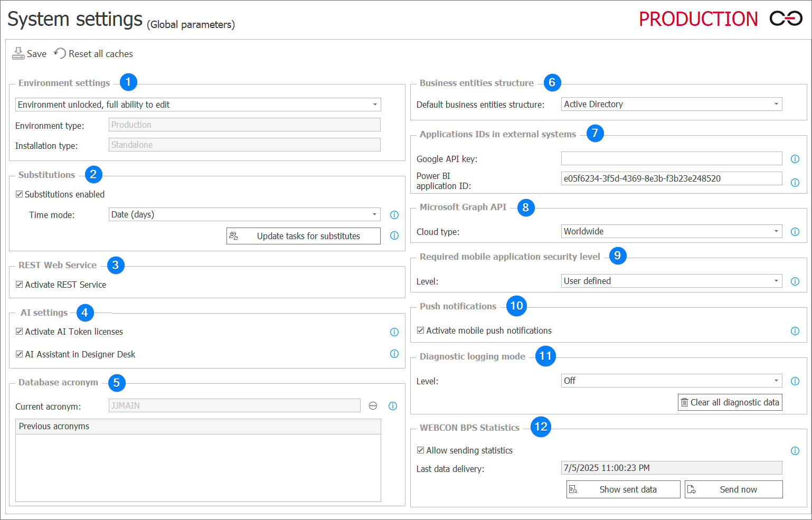Image resolution: width=812 pixels, height=520 pixels.
Task: Click Reset all caches label
Action: [101, 54]
